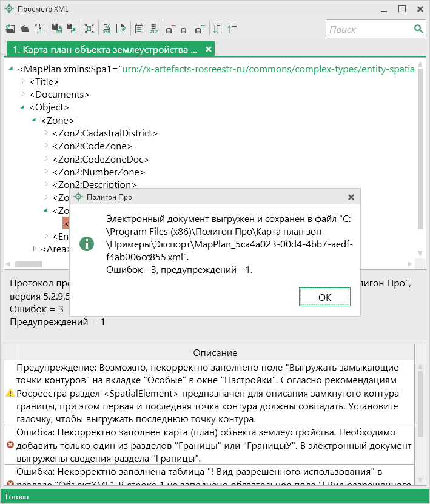430x504 pixels.
Task: Click the open folder icon in toolbar
Action: click(x=25, y=29)
